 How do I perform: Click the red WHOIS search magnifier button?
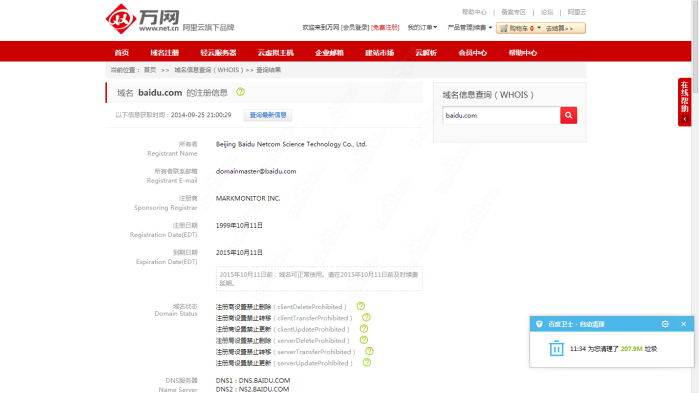coord(568,115)
